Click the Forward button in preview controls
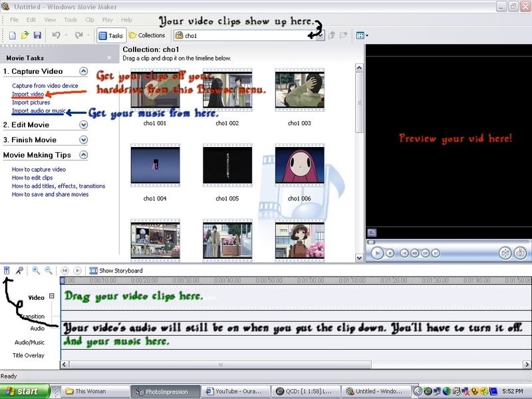This screenshot has width=532, height=399. point(436,253)
